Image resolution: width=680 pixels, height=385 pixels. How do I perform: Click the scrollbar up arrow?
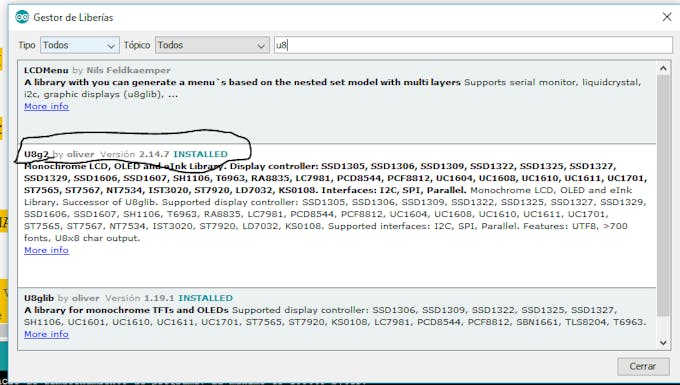tap(663, 68)
